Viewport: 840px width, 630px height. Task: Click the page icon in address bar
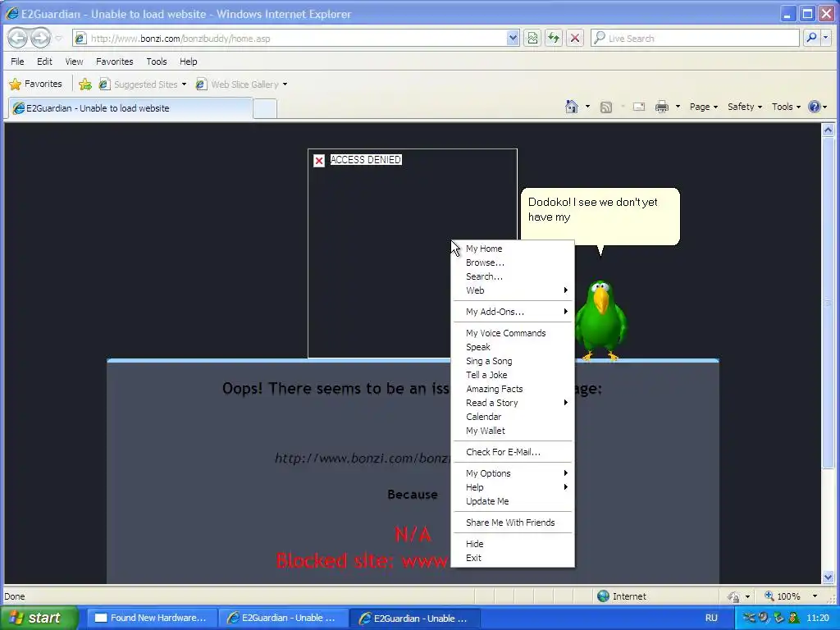(80, 38)
